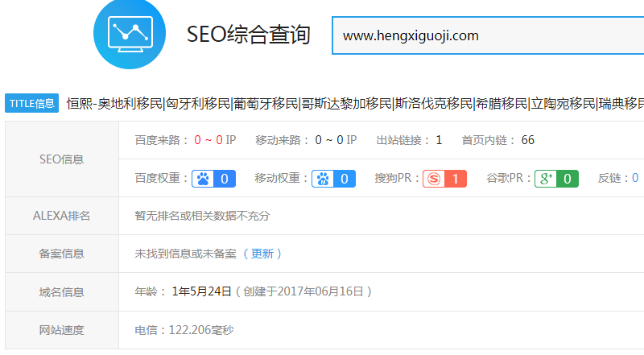Image resolution: width=644 pixels, height=355 pixels.
Task: Click the 暂无排名或相关数据不充分 message
Action: point(202,216)
